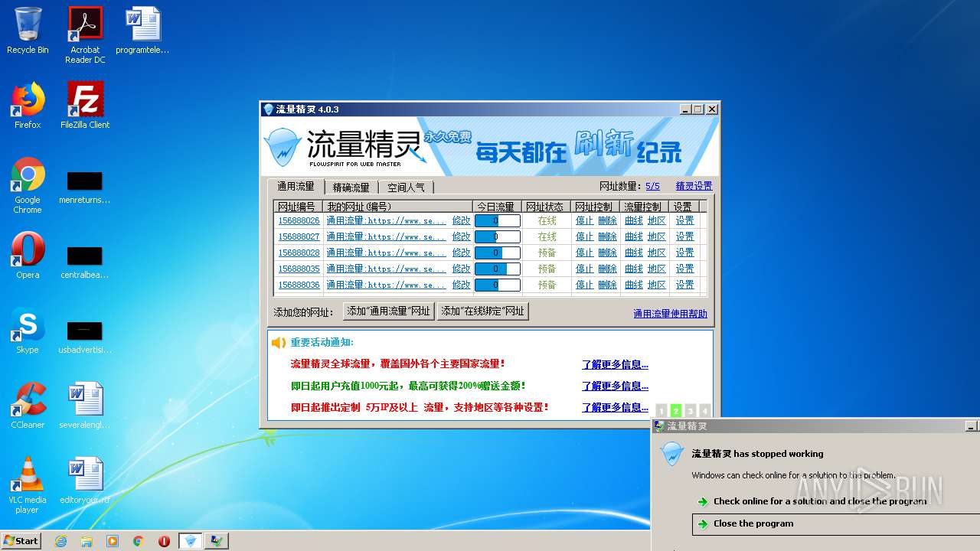Viewport: 980px width, 551px height.
Task: Open File Explorer folder in taskbar
Action: [87, 541]
